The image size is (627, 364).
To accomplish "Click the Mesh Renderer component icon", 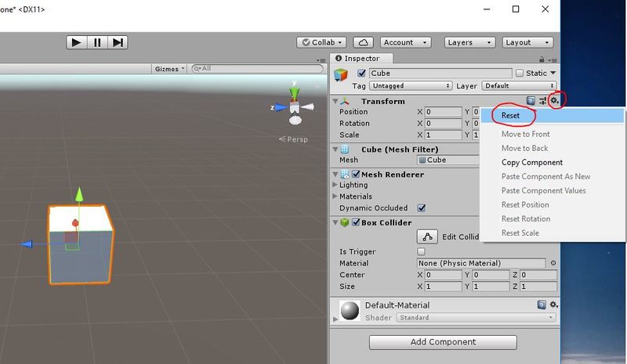I will pyautogui.click(x=345, y=175).
